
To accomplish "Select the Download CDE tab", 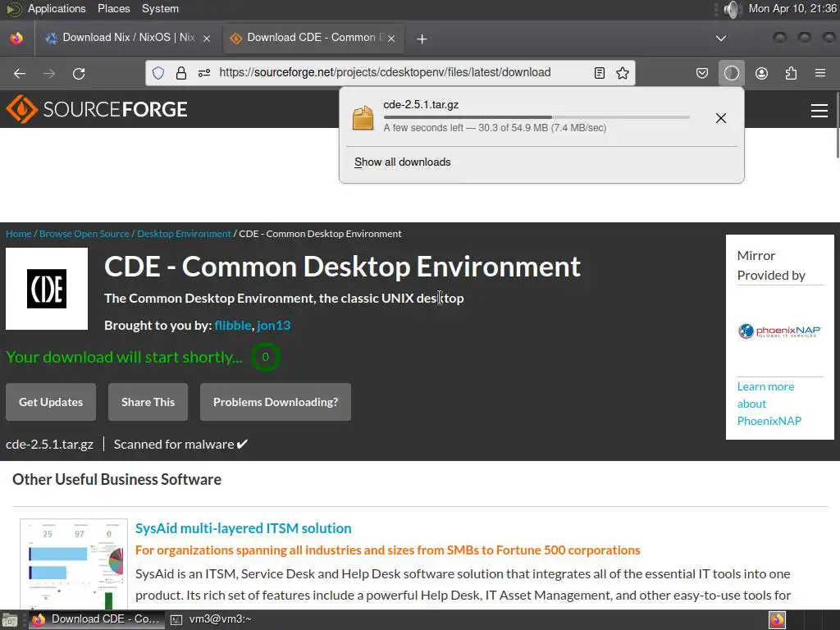I will click(313, 38).
